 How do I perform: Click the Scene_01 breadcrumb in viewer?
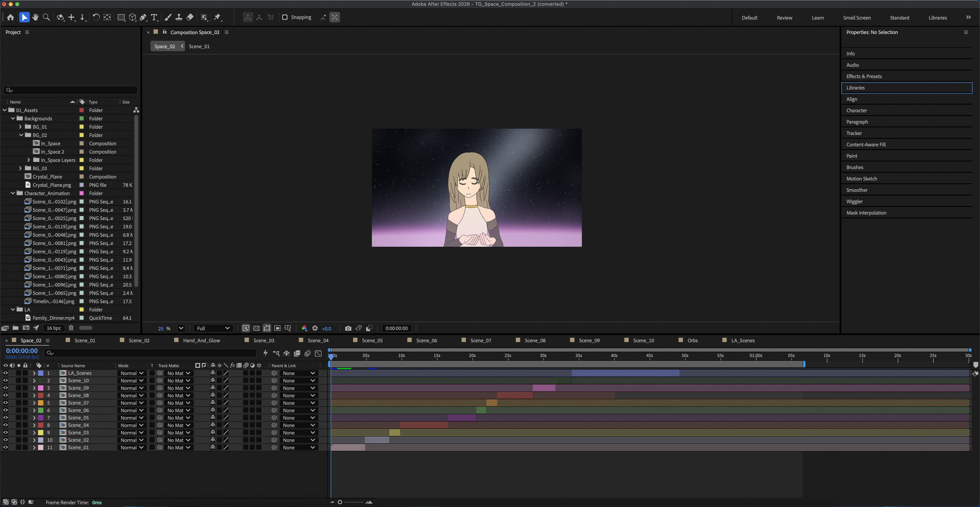click(x=199, y=46)
